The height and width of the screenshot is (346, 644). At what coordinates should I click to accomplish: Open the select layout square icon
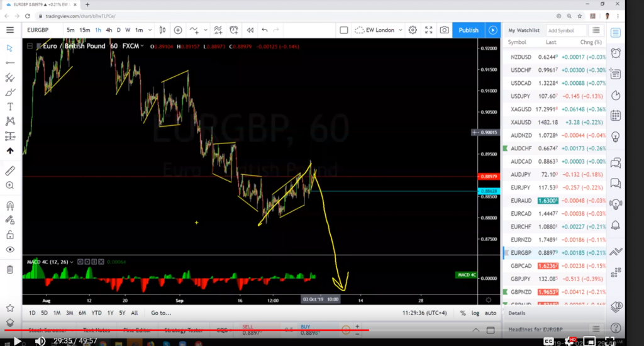point(344,30)
